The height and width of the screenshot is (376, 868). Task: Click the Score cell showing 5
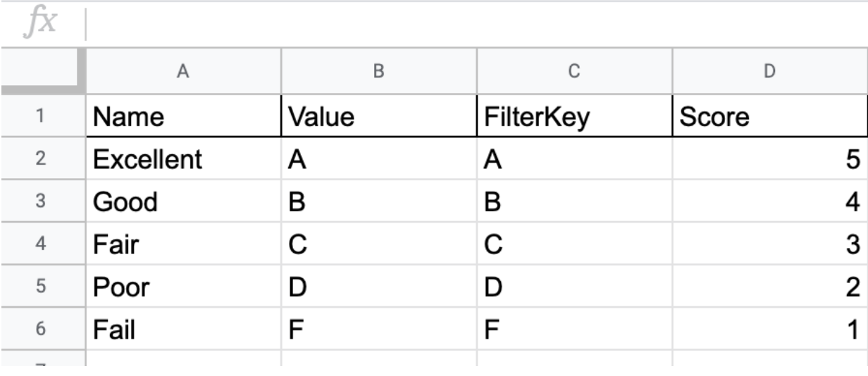click(x=769, y=161)
